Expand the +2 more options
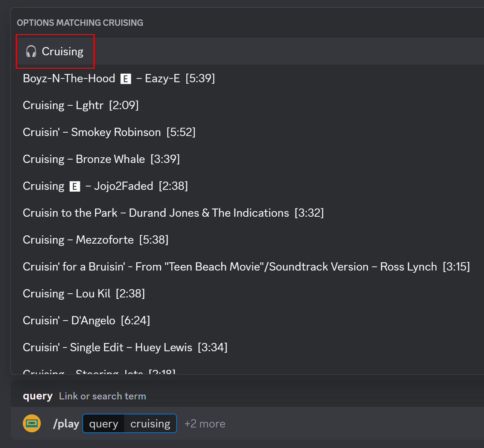 coord(205,424)
